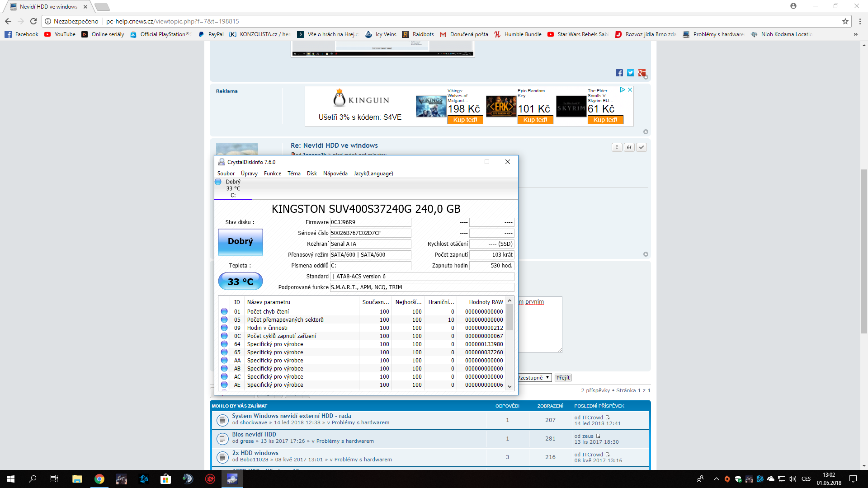The image size is (868, 488).
Task: Open the Disk menu
Action: coord(311,174)
